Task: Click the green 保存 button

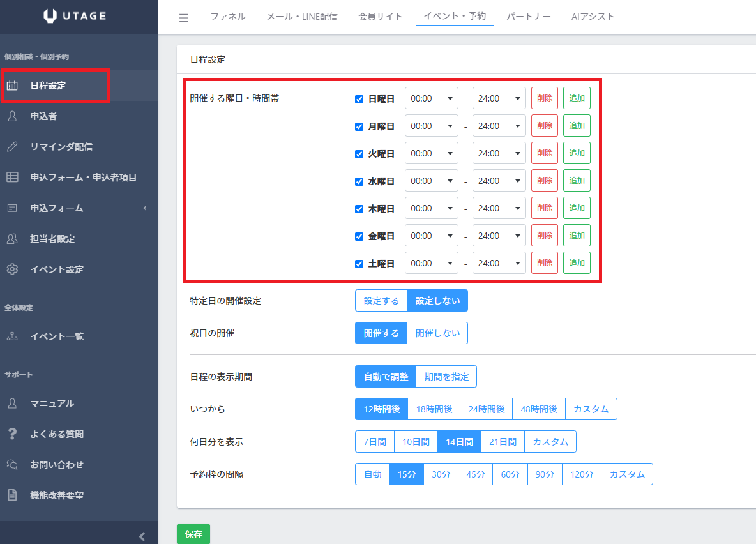Action: pyautogui.click(x=193, y=534)
